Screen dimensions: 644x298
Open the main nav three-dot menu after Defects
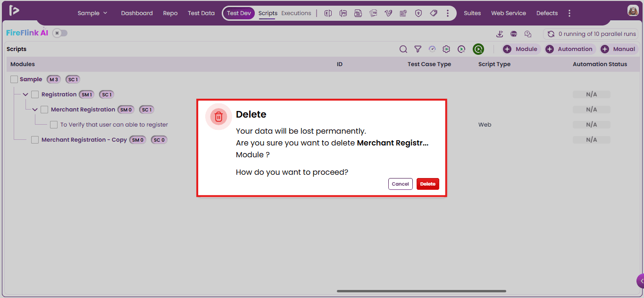click(569, 13)
